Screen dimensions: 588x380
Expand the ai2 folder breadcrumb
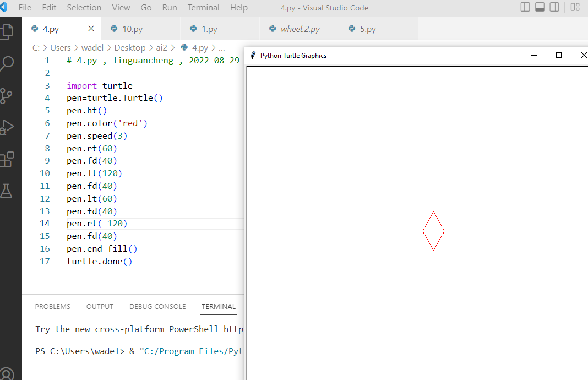coord(161,48)
